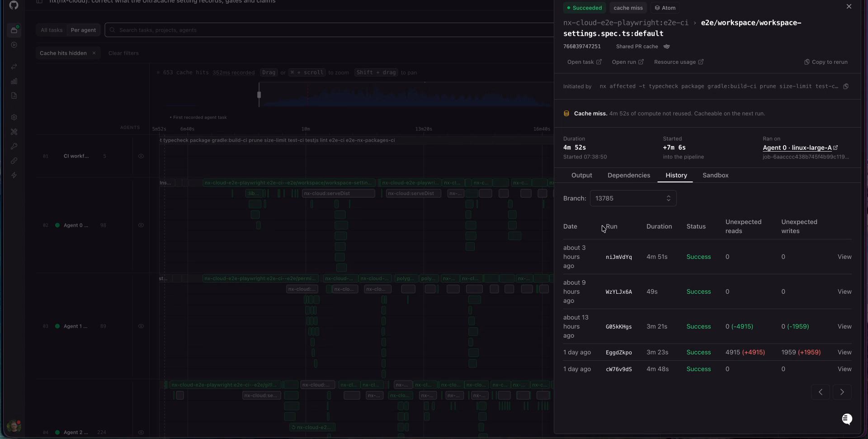The height and width of the screenshot is (439, 868).
Task: Click the Open task link
Action: click(584, 62)
